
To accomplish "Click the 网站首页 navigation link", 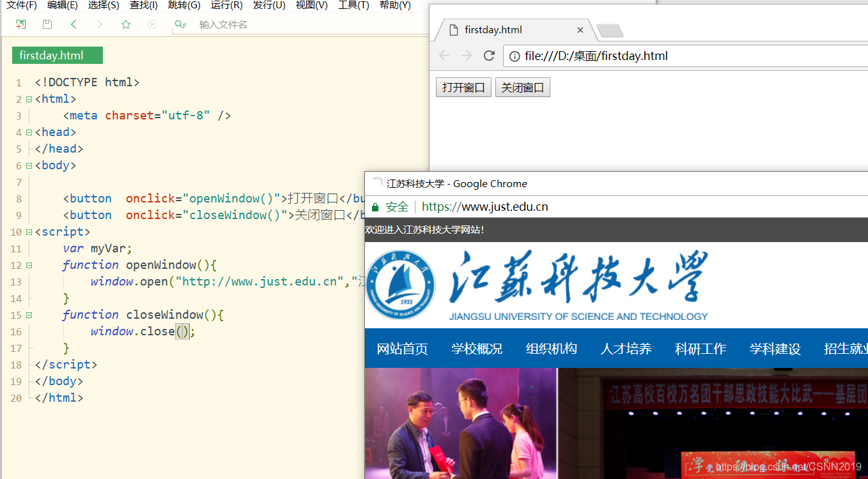I will 402,349.
